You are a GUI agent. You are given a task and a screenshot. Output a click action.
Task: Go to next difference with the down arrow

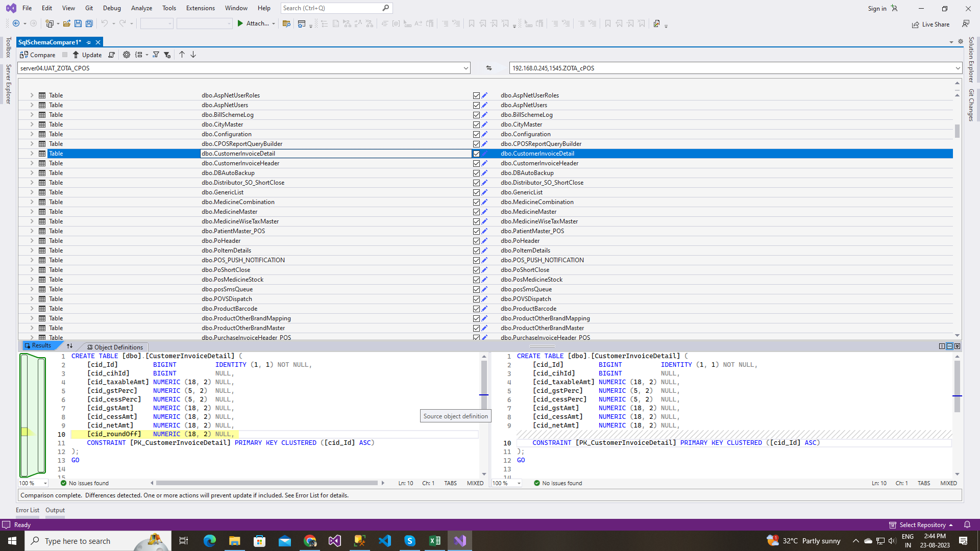193,55
